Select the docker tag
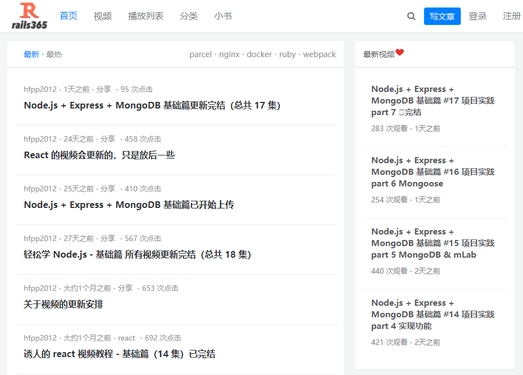 click(x=259, y=54)
